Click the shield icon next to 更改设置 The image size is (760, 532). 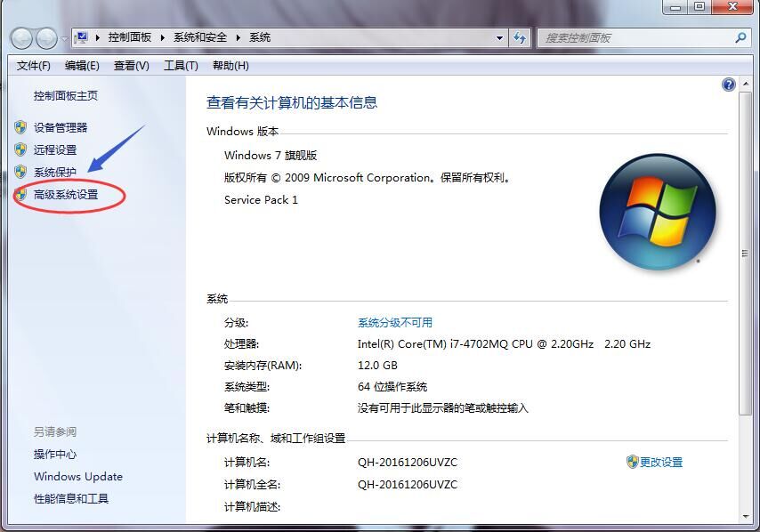tap(632, 462)
